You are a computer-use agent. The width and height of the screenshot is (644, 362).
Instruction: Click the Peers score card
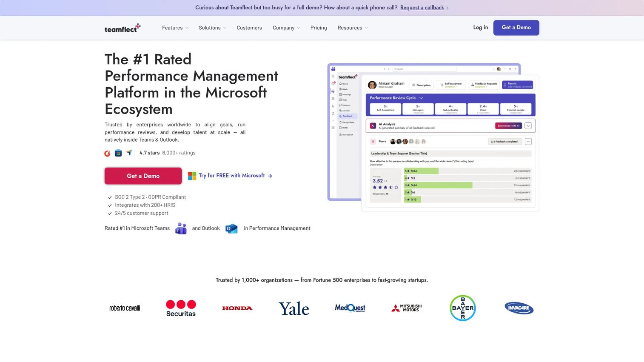483,109
